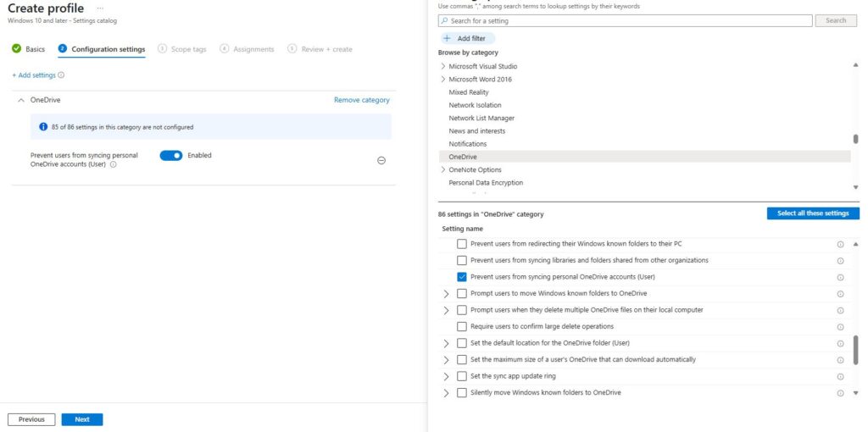Check Require users to confirm large delete operations

coord(462,326)
